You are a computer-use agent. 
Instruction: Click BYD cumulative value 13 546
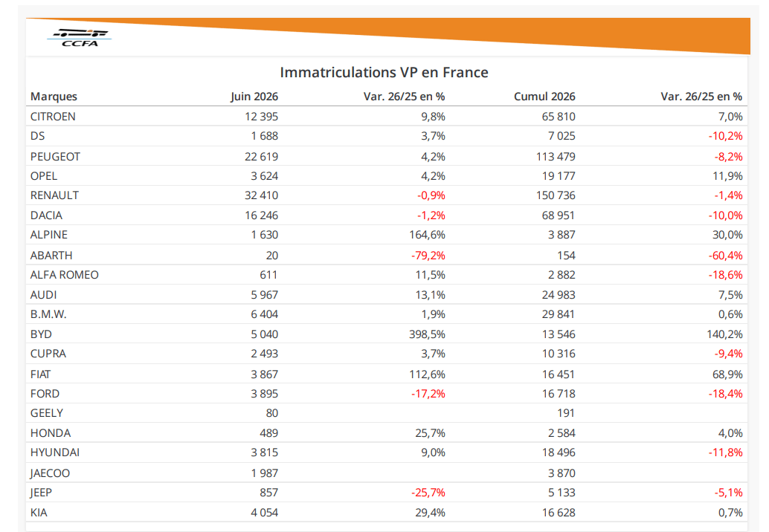point(559,334)
